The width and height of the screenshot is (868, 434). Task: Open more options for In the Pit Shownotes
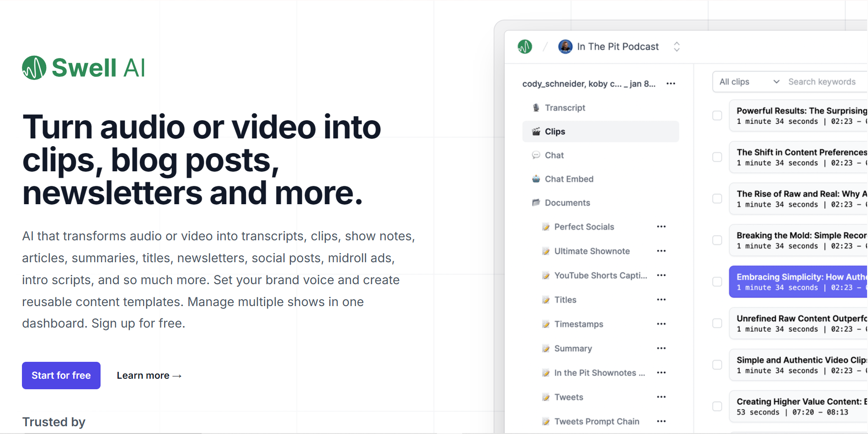tap(661, 372)
